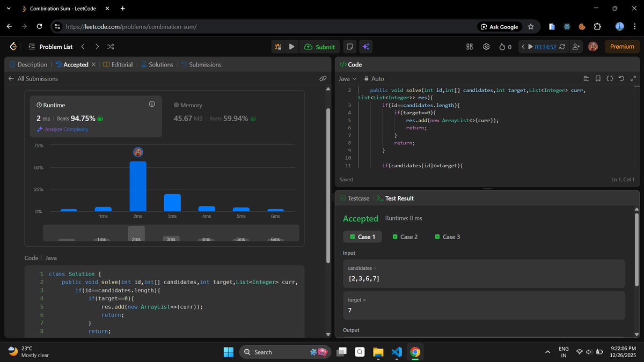This screenshot has height=362, width=644.
Task: Go to next problem arrow
Action: click(97, 47)
